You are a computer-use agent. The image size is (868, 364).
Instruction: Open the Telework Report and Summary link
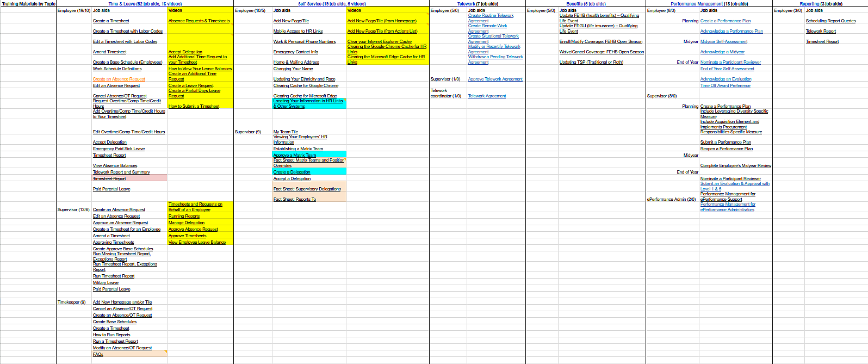point(121,172)
